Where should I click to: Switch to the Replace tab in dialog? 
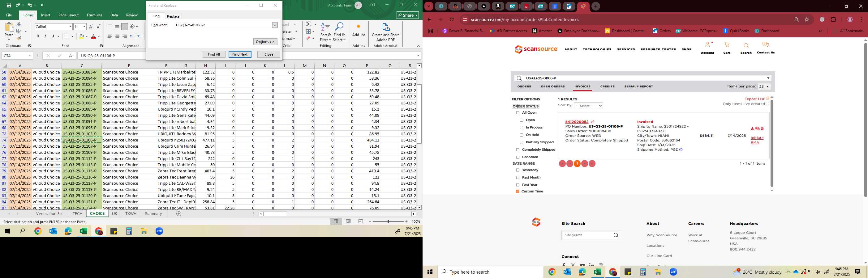173,16
